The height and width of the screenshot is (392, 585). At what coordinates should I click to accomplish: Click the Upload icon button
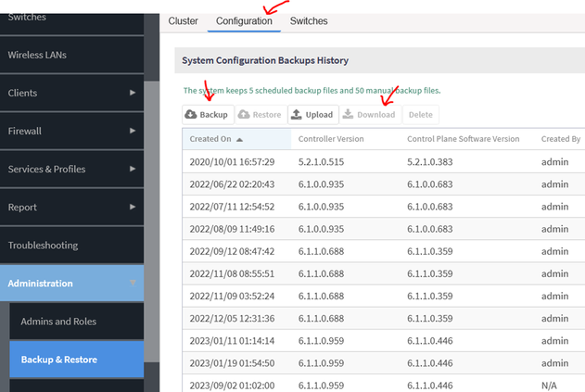297,115
